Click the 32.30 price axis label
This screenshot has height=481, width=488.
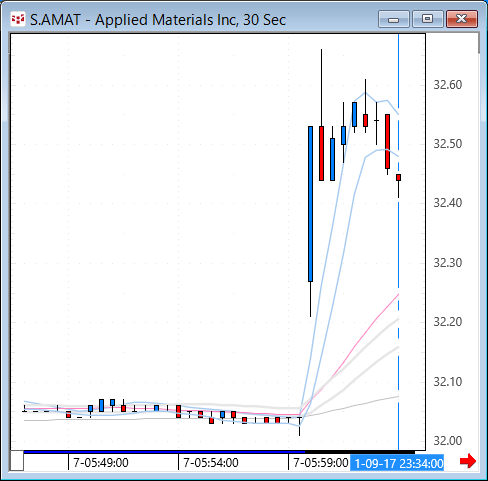(x=448, y=263)
